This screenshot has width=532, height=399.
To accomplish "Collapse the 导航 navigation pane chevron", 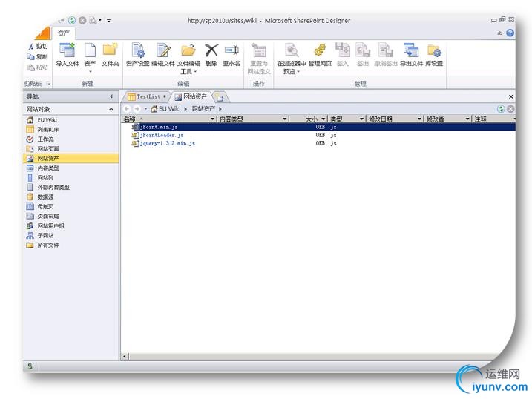I will (111, 96).
